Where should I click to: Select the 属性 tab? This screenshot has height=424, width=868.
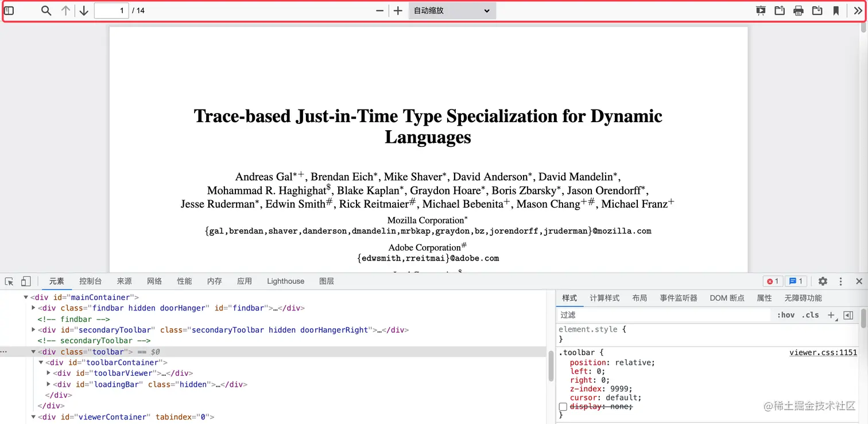click(x=764, y=298)
